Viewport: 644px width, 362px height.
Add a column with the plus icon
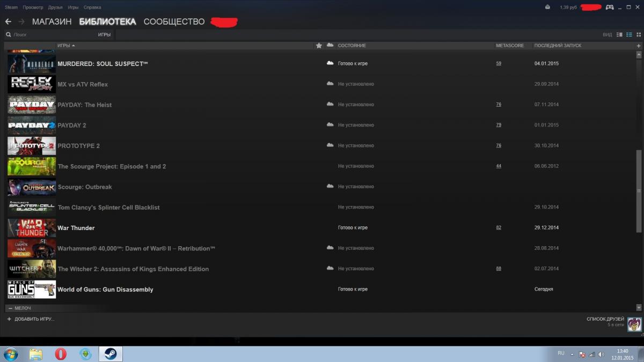point(639,46)
